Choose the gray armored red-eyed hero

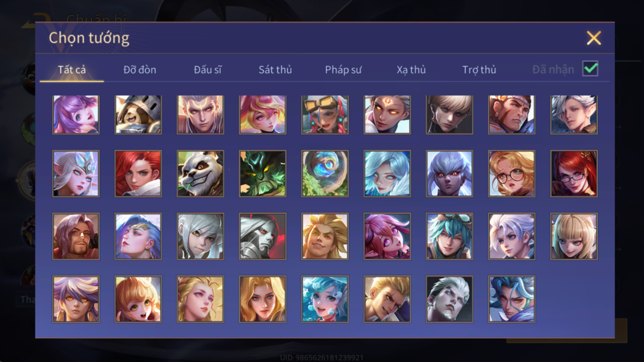point(263,236)
